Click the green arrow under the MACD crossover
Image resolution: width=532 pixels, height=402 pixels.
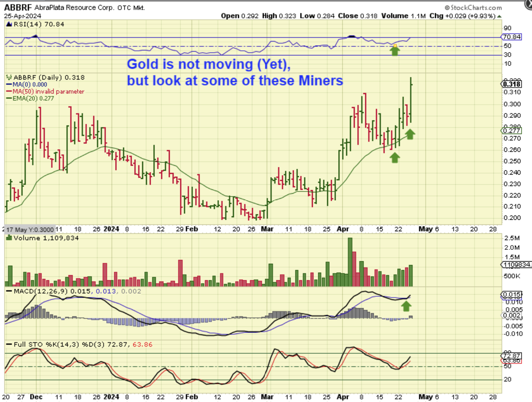[407, 306]
